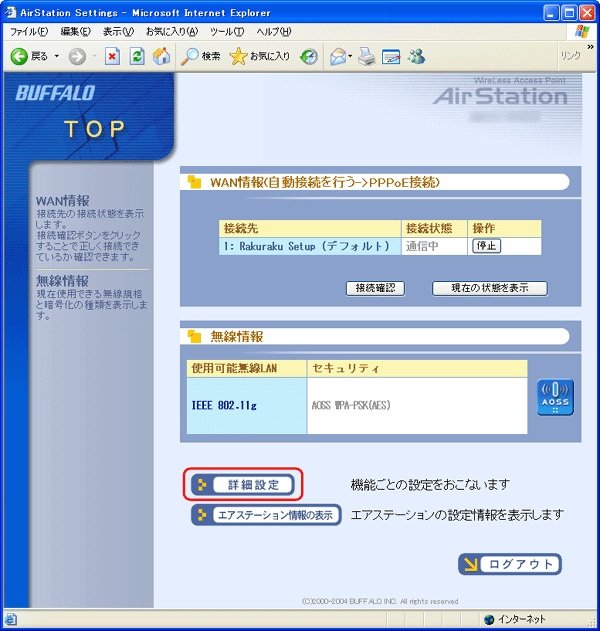This screenshot has height=631, width=600.
Task: Click the 接続状態 column header
Action: pyautogui.click(x=434, y=229)
